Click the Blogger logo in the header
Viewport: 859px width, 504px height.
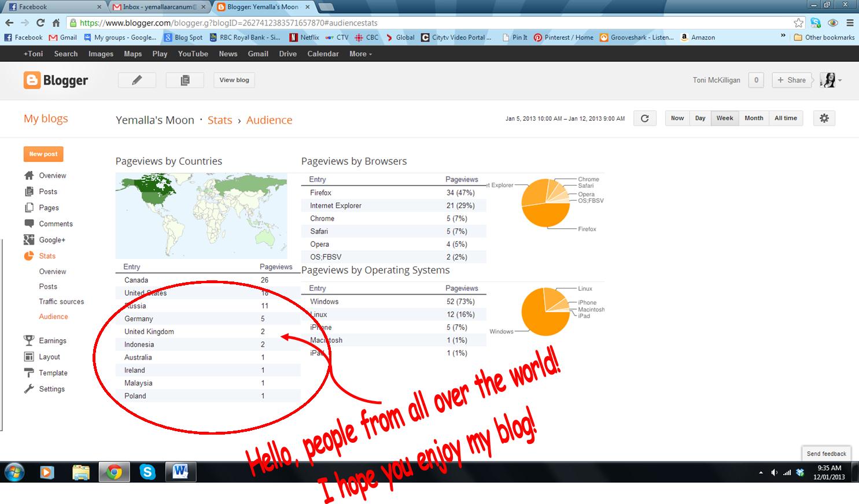pyautogui.click(x=56, y=80)
